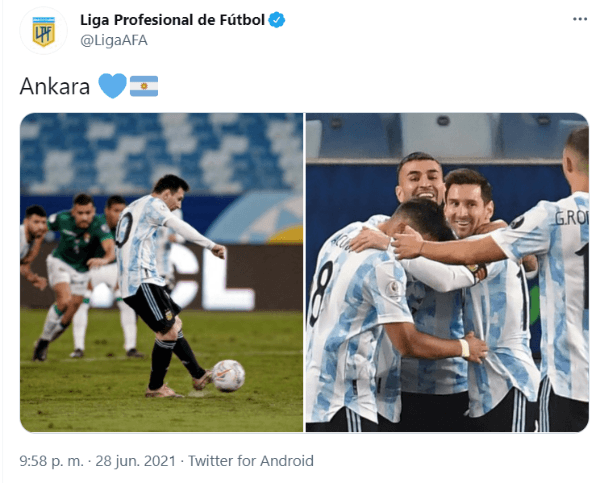Viewport: 600px width, 483px height.
Task: Click the blue heart emoji
Action: (112, 86)
